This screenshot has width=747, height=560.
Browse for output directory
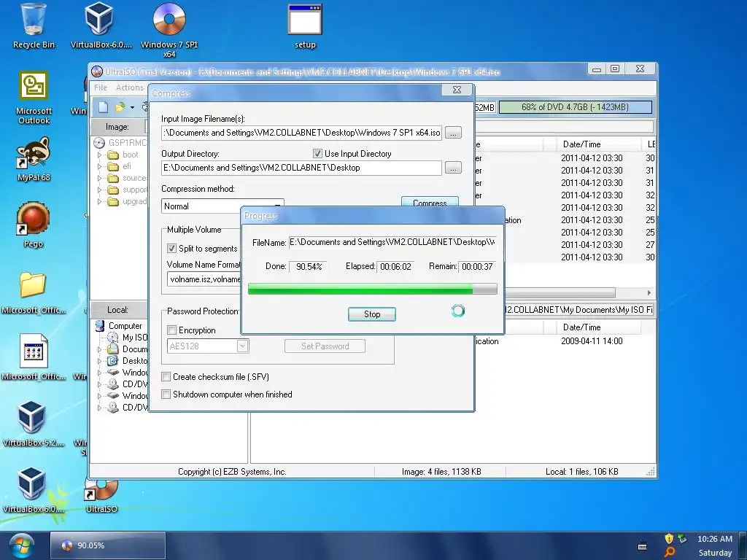pos(453,168)
